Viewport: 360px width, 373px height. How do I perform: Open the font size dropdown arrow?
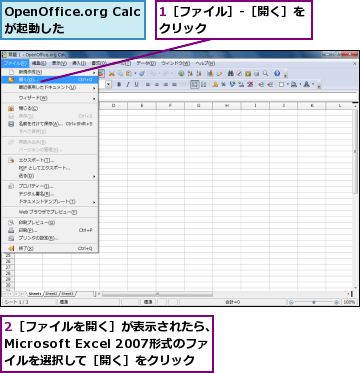click(x=109, y=85)
